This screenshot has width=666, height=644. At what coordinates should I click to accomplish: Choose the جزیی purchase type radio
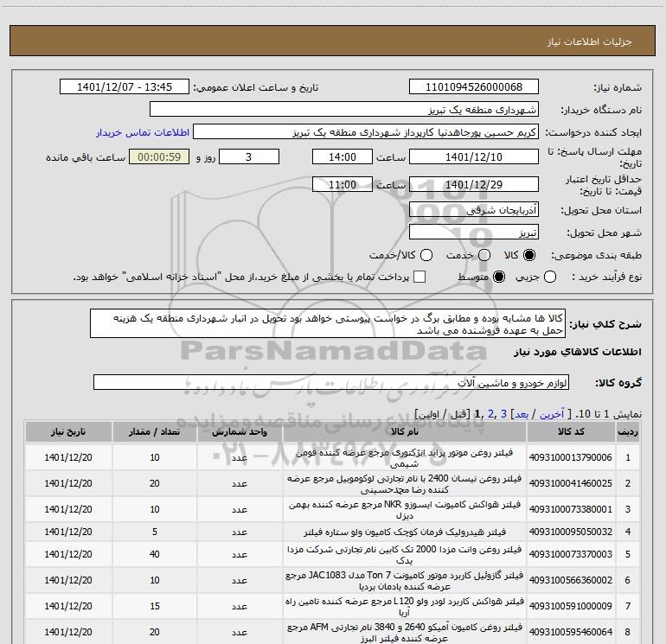pyautogui.click(x=550, y=277)
